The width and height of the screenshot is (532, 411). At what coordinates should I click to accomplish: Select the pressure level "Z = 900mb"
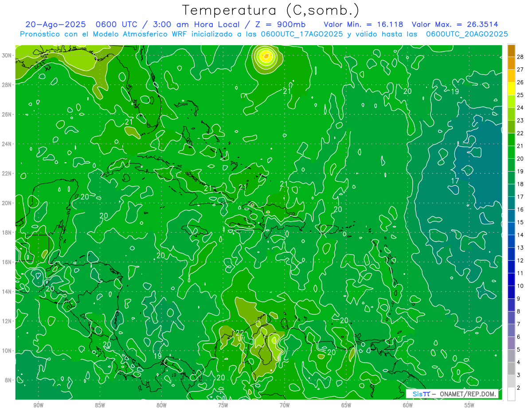click(x=280, y=24)
